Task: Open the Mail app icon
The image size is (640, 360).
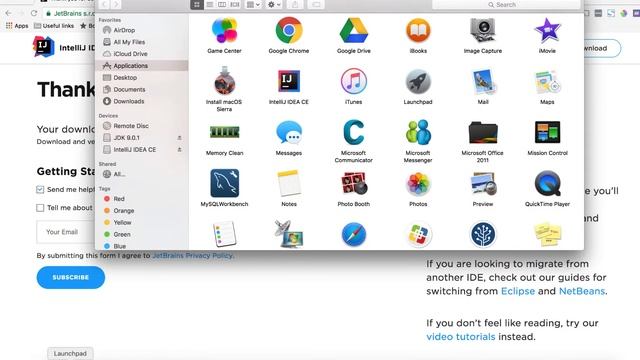Action: tap(483, 81)
